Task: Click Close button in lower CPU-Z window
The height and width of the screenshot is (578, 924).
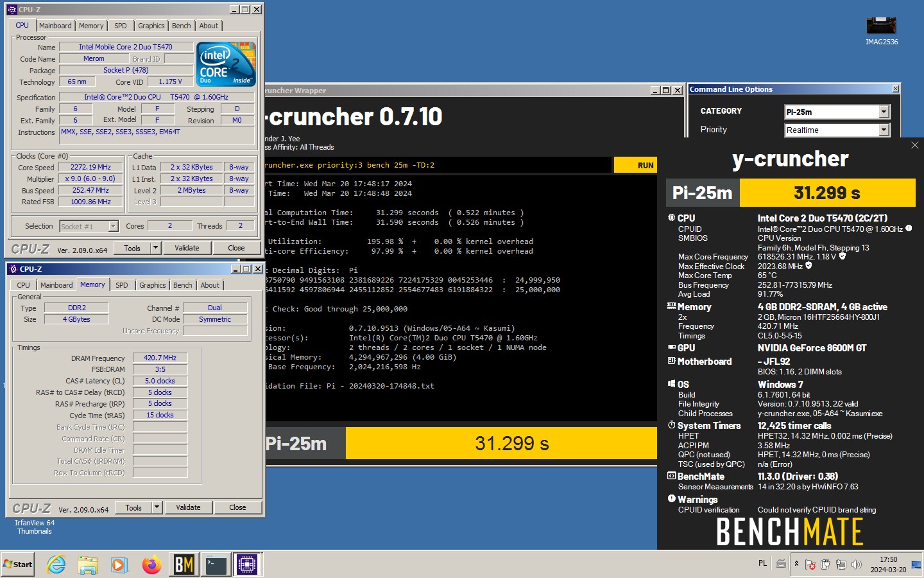Action: (237, 507)
